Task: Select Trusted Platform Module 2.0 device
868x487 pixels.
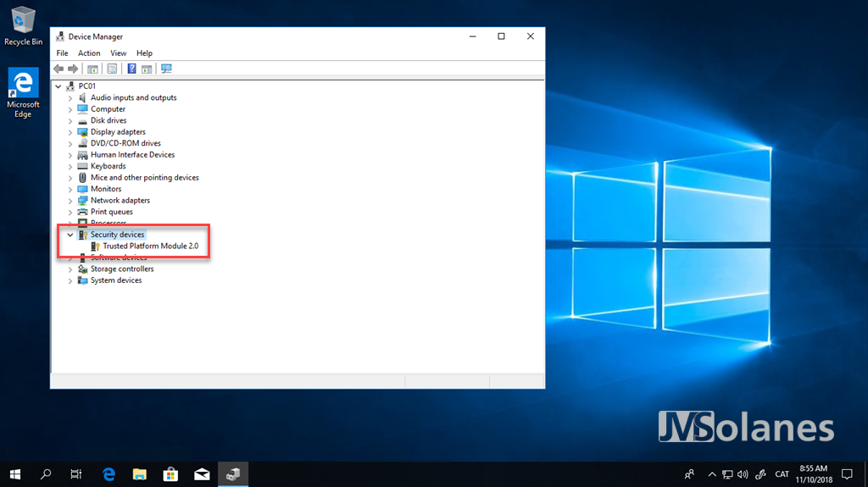Action: coord(151,246)
